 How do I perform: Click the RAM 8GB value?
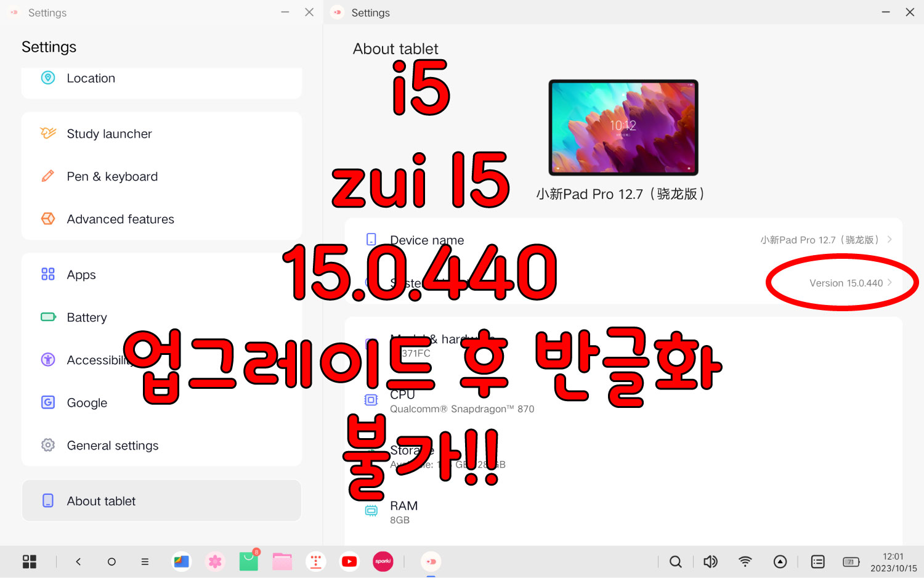click(x=400, y=520)
